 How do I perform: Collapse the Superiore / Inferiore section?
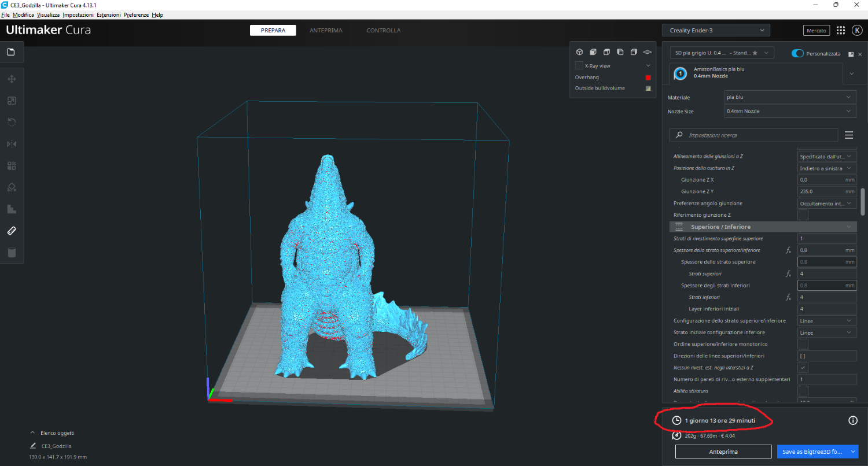(763, 227)
